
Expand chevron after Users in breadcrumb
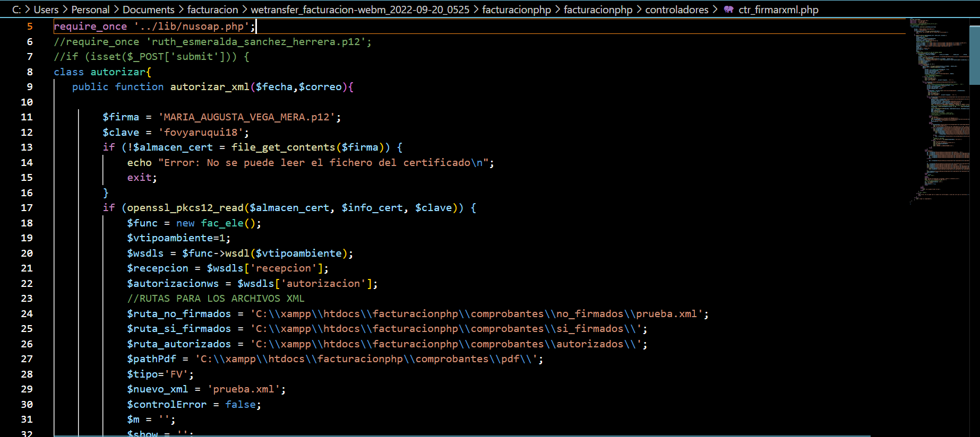(65, 10)
